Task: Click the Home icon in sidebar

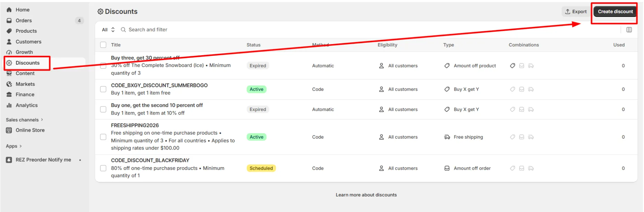Action: [x=9, y=10]
